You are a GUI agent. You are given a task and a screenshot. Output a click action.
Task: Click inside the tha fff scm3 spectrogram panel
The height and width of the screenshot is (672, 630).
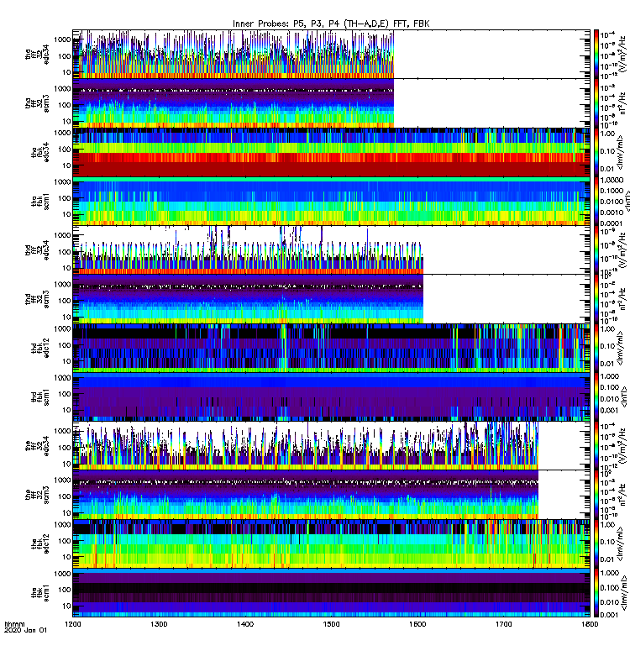coord(331,103)
